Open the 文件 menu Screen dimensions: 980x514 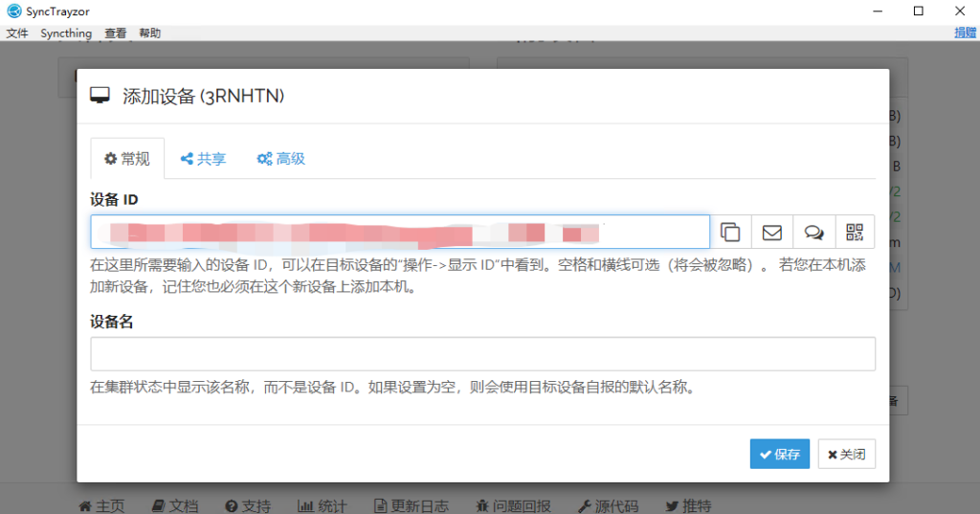(17, 34)
